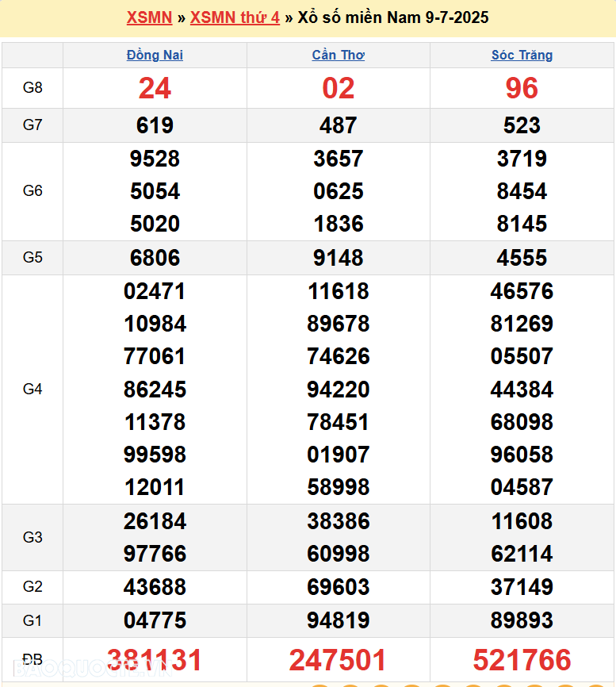Click the G6 number 8454
Image resolution: width=616 pixels, height=687 pixels.
tap(522, 191)
